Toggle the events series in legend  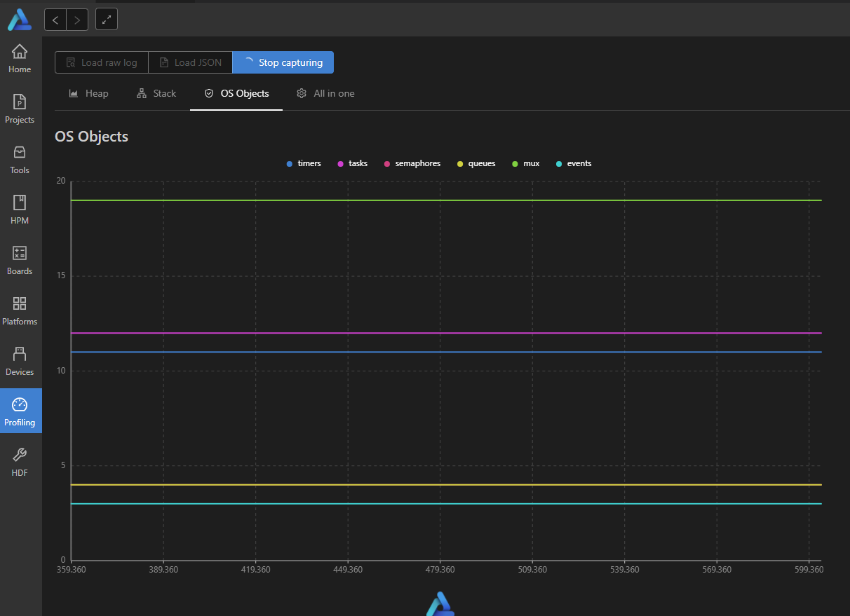point(574,163)
